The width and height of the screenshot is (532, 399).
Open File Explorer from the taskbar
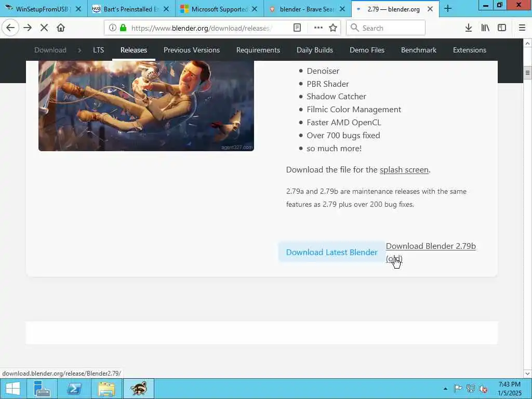pos(106,389)
